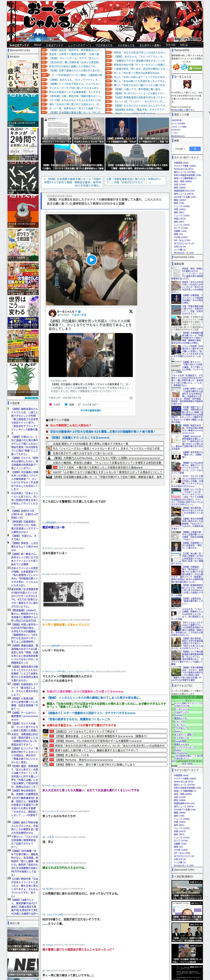Click the info circle icon beside tweet date
This screenshot has width=210, height=980.
coord(131,398)
